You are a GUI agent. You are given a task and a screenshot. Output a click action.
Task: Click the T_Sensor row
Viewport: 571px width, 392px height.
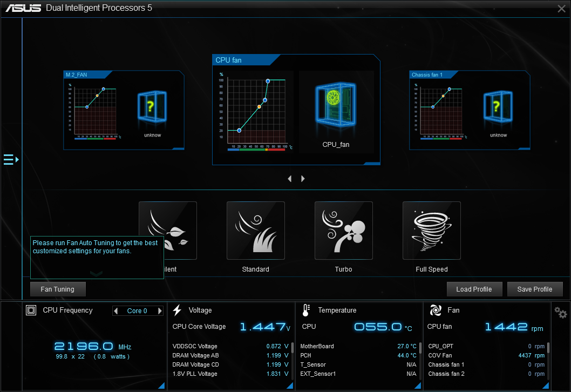358,364
